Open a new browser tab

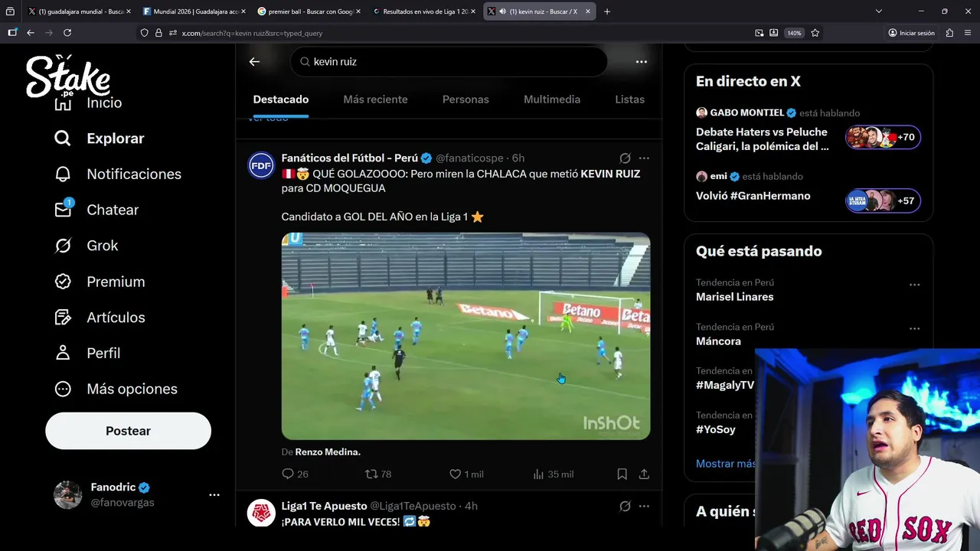click(607, 11)
